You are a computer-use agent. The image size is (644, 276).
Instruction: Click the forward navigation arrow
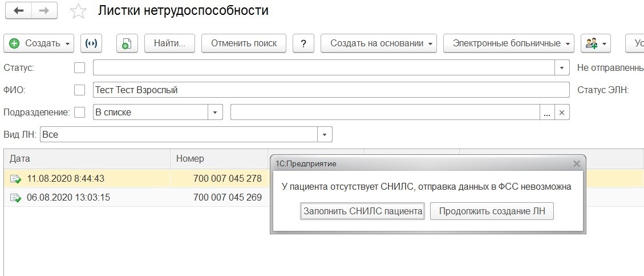coord(44,11)
